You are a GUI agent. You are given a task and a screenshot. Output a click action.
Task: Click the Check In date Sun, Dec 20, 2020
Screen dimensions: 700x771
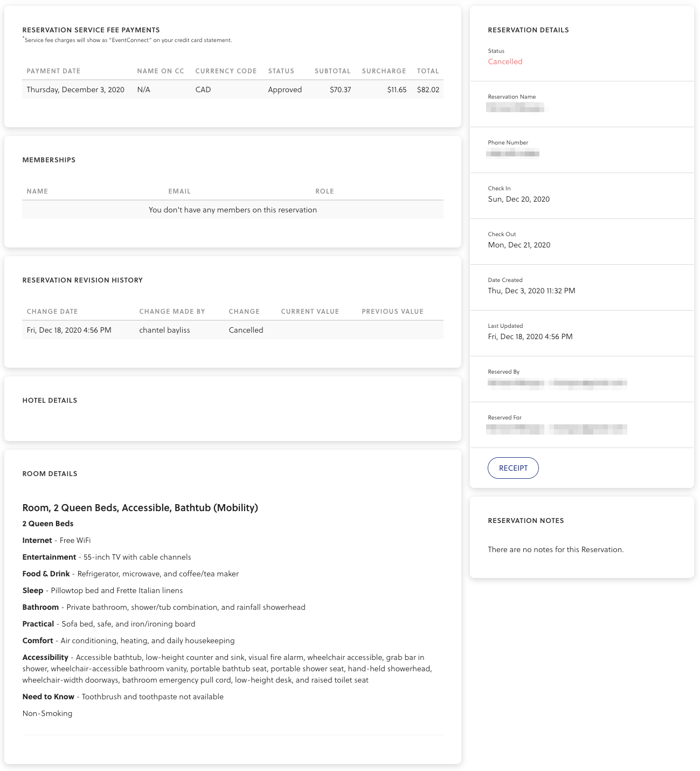point(518,199)
